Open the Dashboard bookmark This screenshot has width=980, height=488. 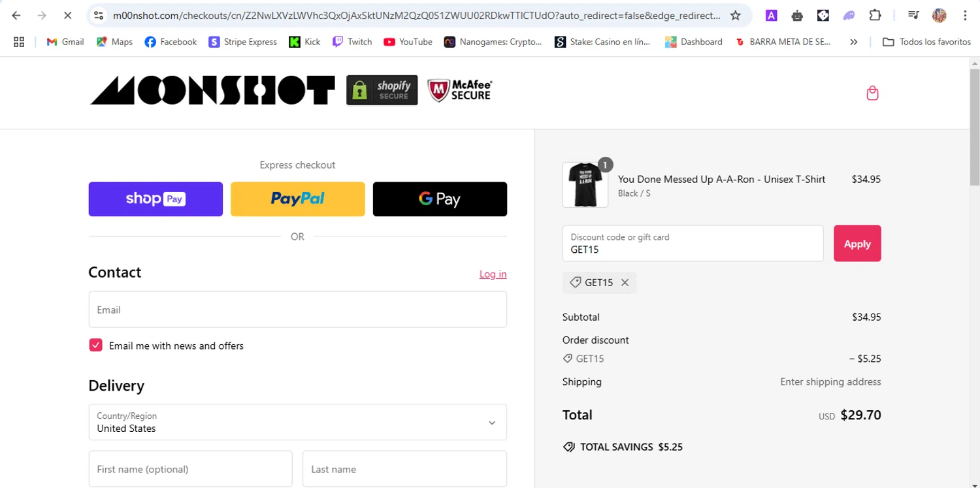(x=694, y=42)
